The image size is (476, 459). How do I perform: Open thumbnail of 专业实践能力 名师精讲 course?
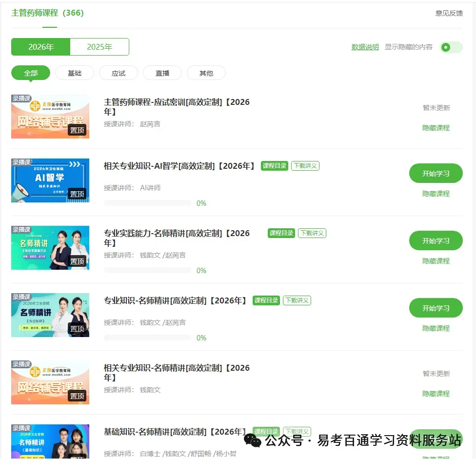(50, 248)
